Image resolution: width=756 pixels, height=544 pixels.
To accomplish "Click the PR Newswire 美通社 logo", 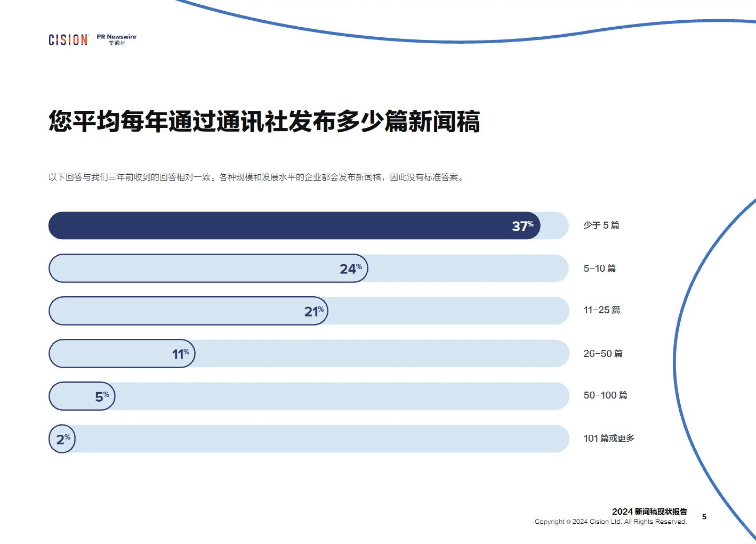I will click(x=117, y=40).
